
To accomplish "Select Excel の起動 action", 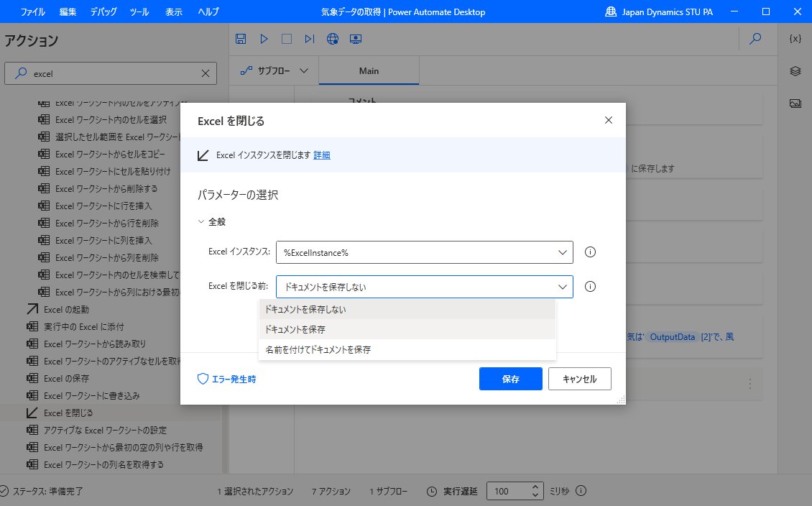I will pyautogui.click(x=66, y=309).
